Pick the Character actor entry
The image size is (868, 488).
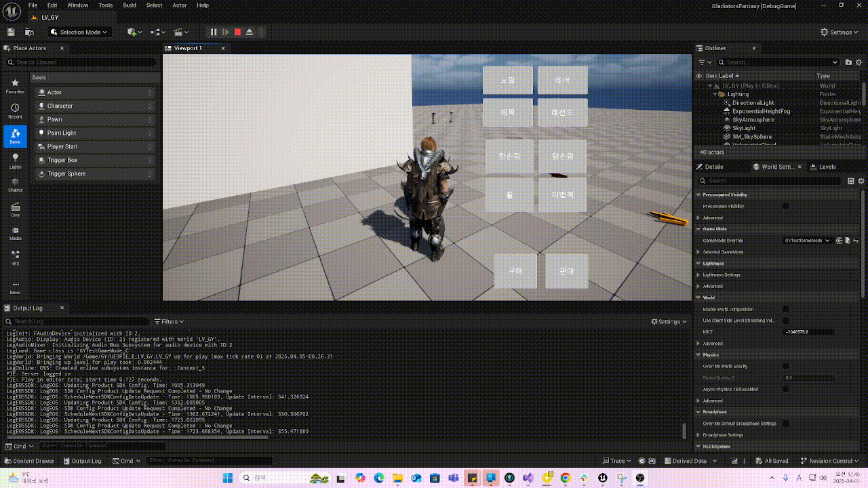coord(95,106)
